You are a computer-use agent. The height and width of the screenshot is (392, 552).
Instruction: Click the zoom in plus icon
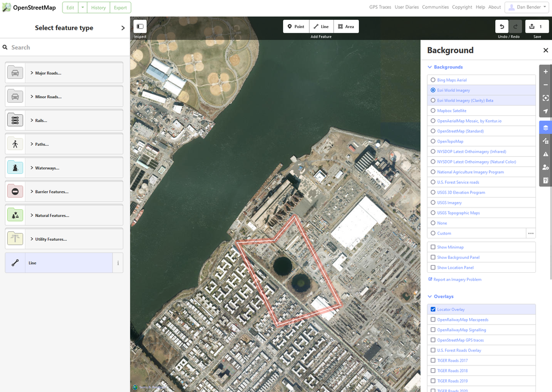545,72
